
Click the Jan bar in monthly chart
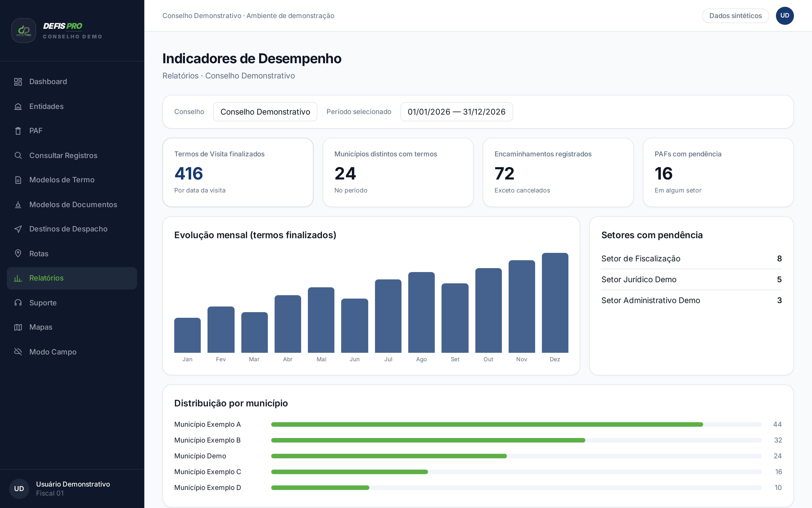coord(187,335)
